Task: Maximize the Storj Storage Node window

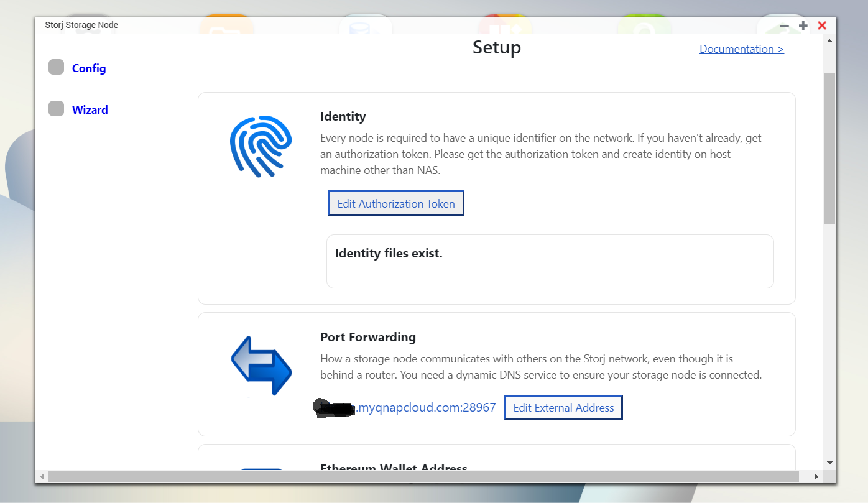Action: click(803, 25)
